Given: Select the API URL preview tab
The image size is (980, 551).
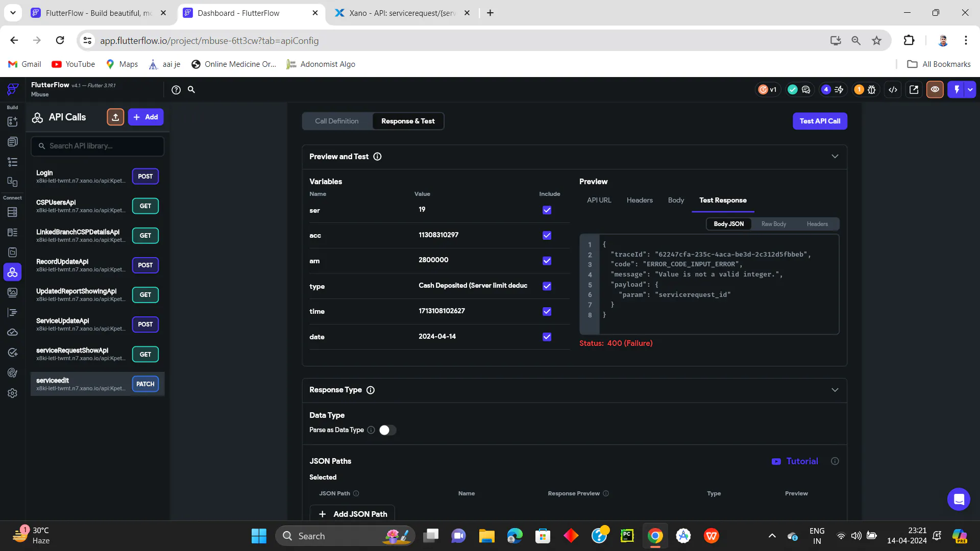Looking at the screenshot, I should [x=599, y=200].
